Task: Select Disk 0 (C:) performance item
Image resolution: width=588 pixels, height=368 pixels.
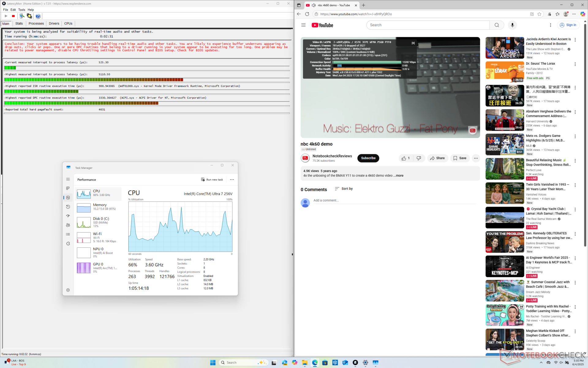Action: pos(98,222)
